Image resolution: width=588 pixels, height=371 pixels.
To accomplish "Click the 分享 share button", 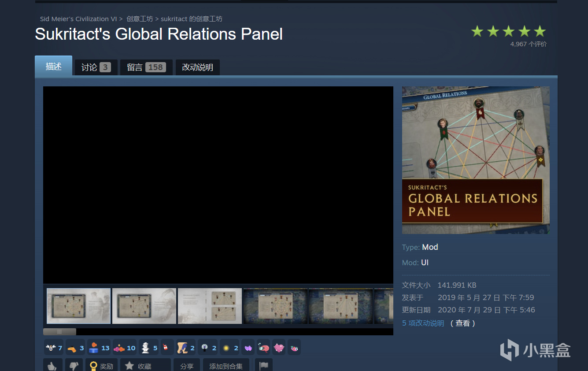I will pyautogui.click(x=187, y=365).
